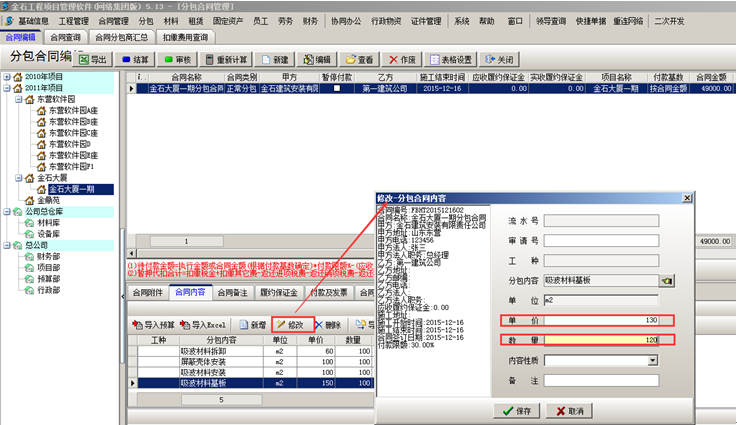Expand the 2010年项目 tree node
The height and width of the screenshot is (425, 737).
8,77
